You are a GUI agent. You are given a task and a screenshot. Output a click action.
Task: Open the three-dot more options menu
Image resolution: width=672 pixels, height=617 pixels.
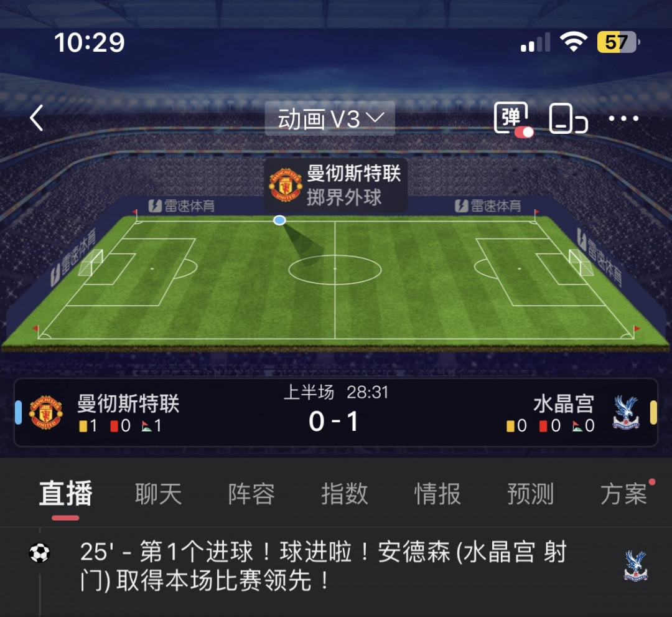click(x=623, y=118)
